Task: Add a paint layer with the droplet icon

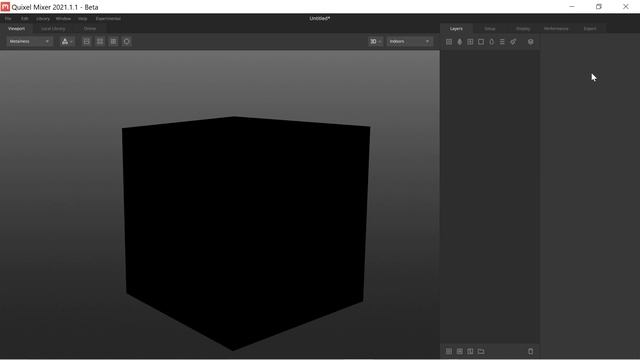Action: [x=460, y=42]
